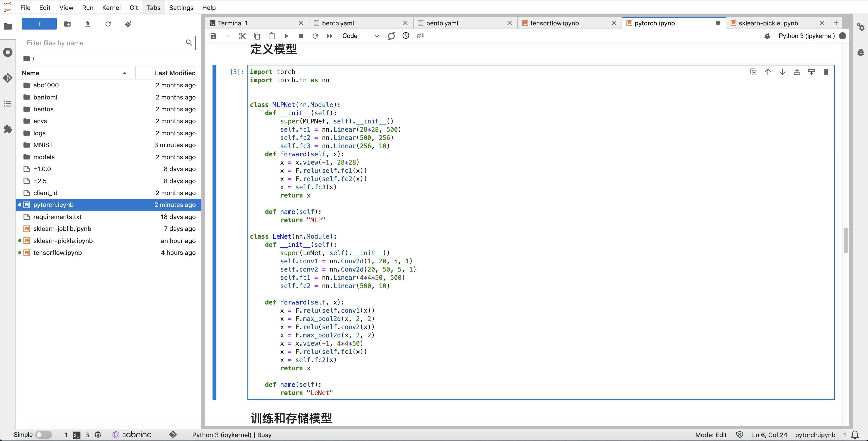This screenshot has height=441, width=868.
Task: Restart kernel and run all cells
Action: pos(330,36)
